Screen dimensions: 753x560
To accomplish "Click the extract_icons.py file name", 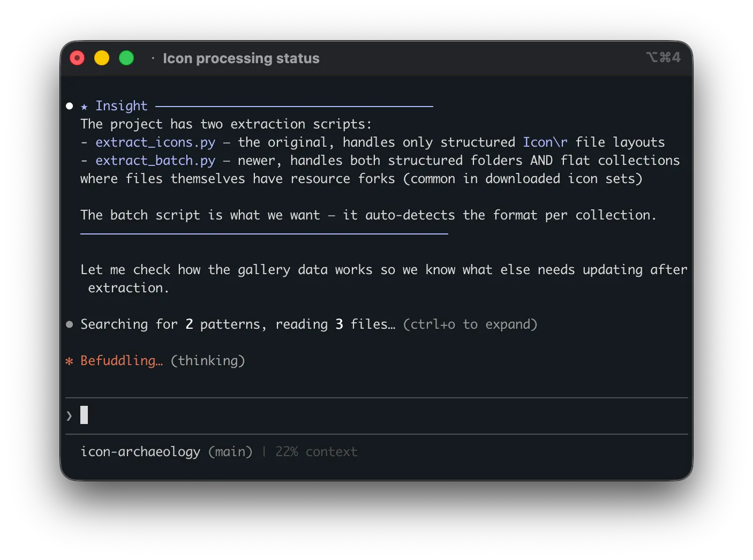I will pos(155,142).
